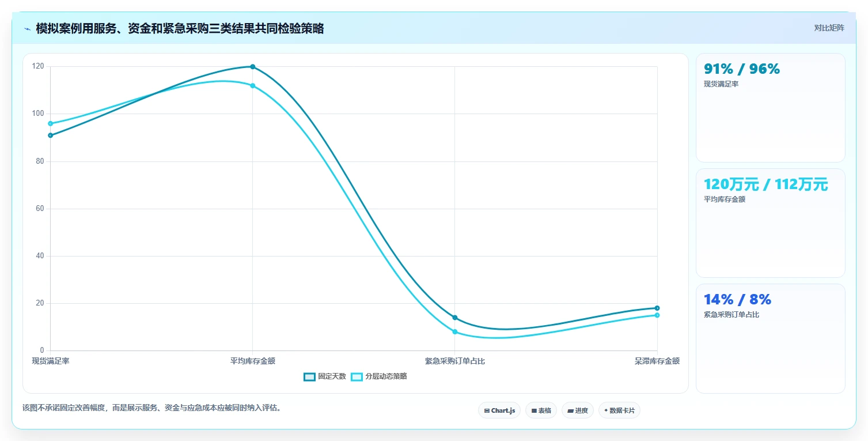Click the y-axis value 80
This screenshot has width=868, height=441.
(40, 161)
